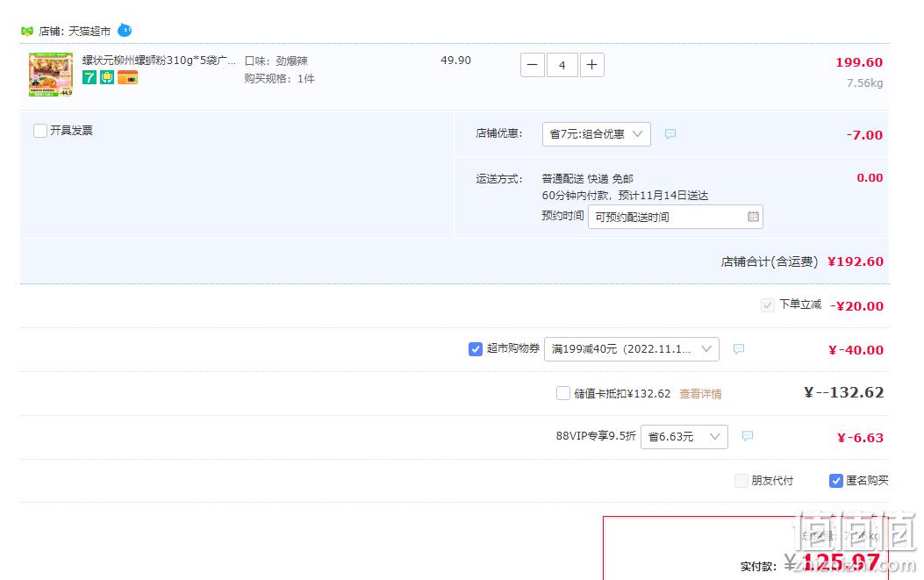Click the Tmall Supermarket cat logo icon
The width and height of the screenshot is (924, 580).
point(27,32)
